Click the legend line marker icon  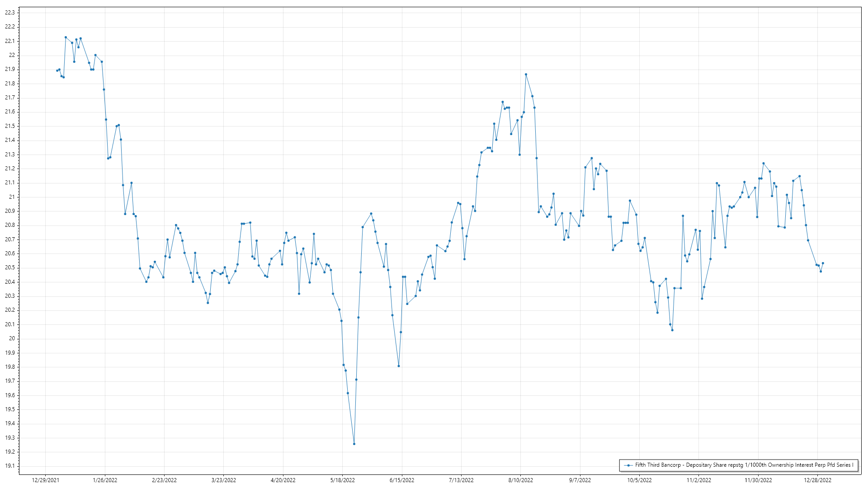(628, 465)
